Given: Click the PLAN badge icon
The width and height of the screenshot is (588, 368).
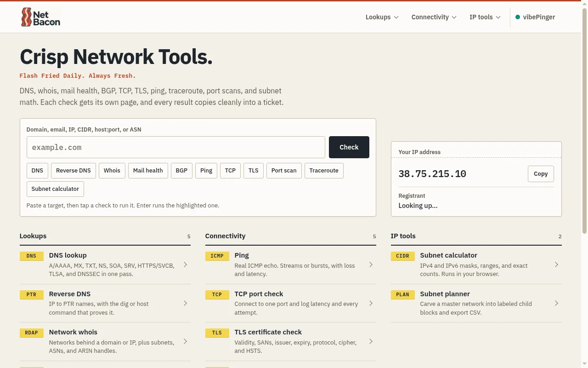Looking at the screenshot, I should click(x=402, y=295).
